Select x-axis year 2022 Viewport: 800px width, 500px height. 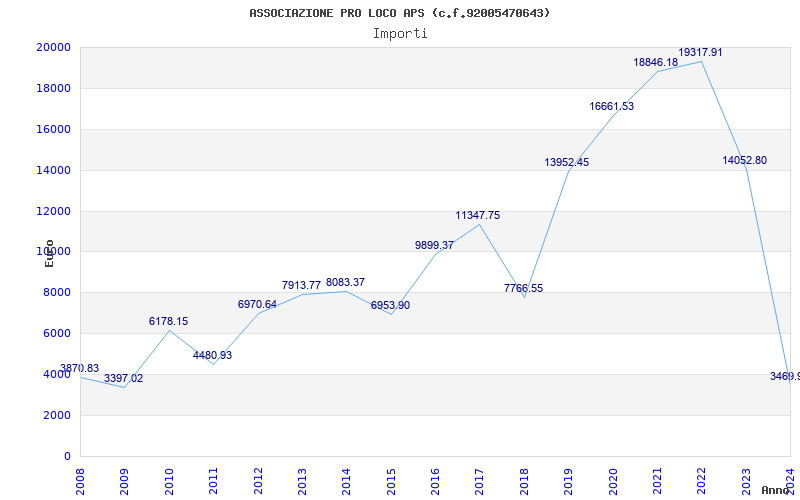tap(702, 481)
